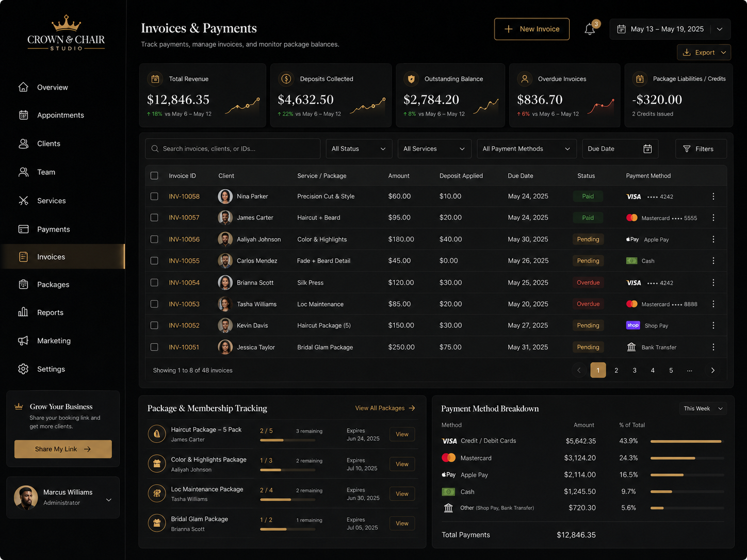The image size is (747, 560).
Task: Expand the Marcus Williams account menu
Action: tap(63, 498)
